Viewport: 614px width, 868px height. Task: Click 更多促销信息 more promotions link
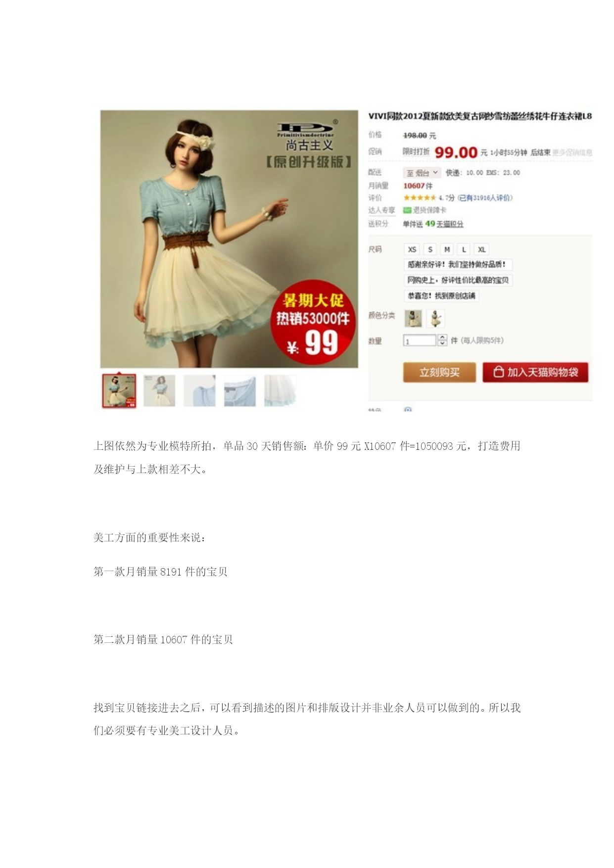coord(572,152)
